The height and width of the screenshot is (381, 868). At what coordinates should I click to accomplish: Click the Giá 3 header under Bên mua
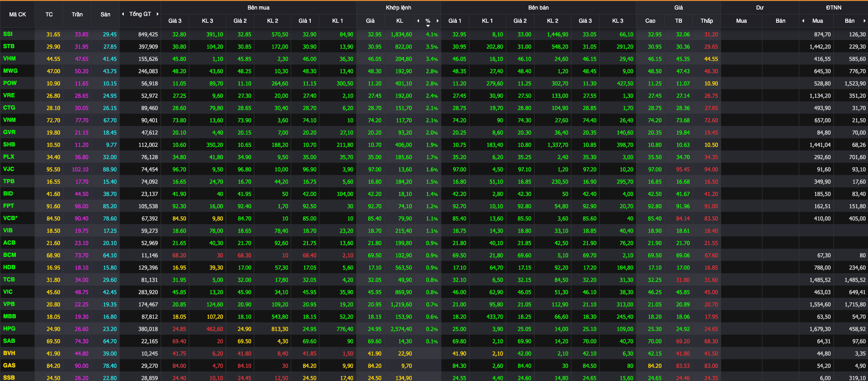click(x=175, y=21)
